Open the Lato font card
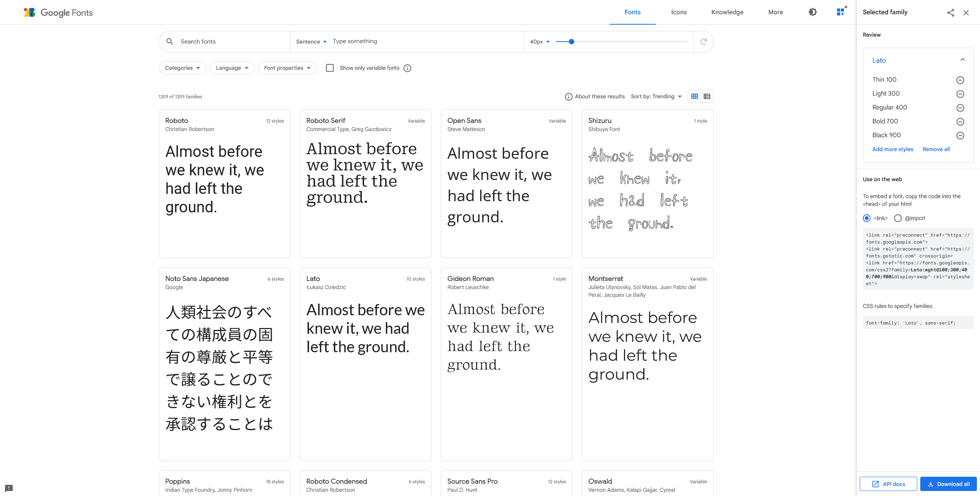980x496 pixels. [x=366, y=364]
